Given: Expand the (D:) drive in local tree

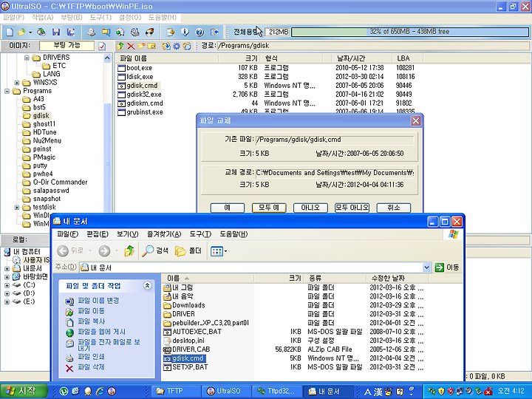Looking at the screenshot, I should pos(7,293).
